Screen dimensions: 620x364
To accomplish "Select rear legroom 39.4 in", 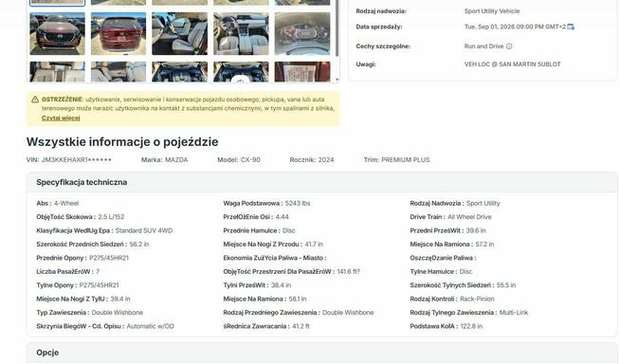I will [120, 300].
